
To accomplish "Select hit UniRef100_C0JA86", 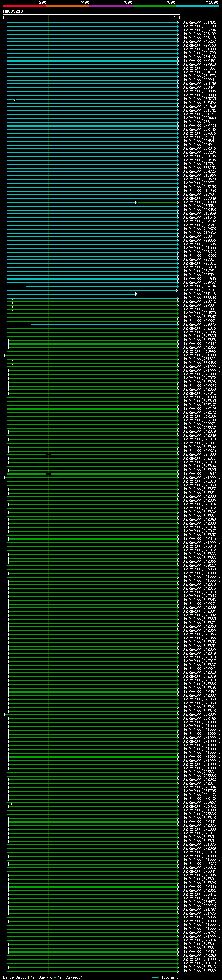I will (x=199, y=278).
